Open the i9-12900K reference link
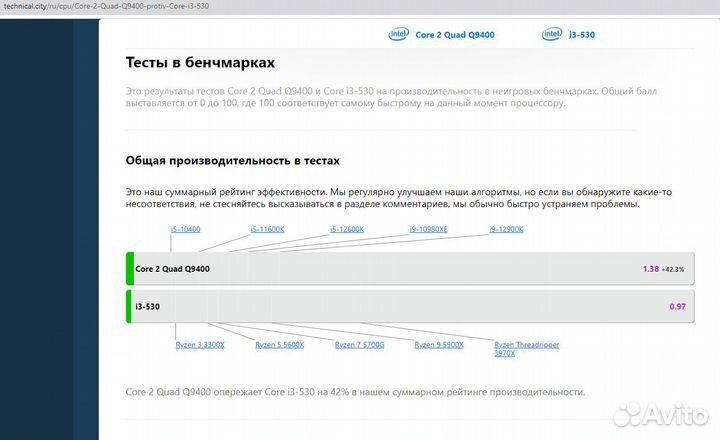Image resolution: width=720 pixels, height=440 pixels. 506,229
